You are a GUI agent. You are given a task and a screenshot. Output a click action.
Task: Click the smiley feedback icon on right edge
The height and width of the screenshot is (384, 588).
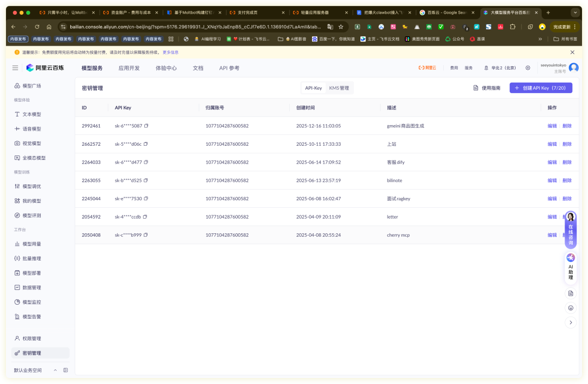[x=571, y=308]
